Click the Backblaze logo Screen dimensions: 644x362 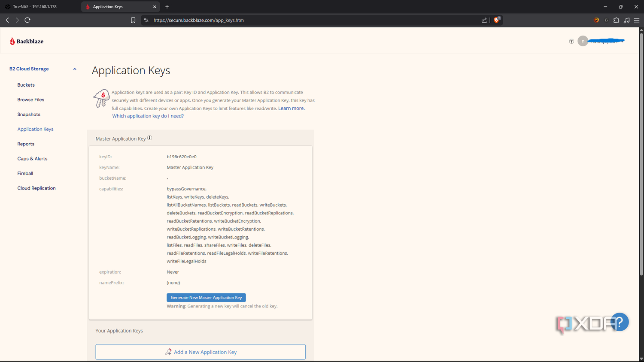[27, 41]
